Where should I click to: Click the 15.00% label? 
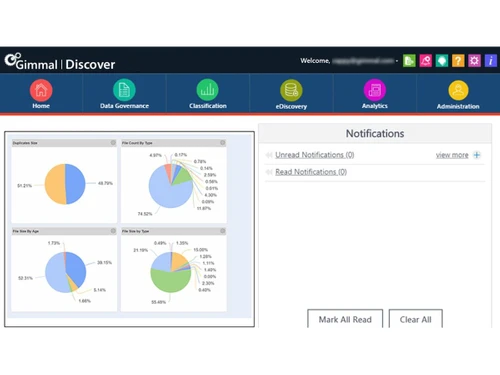click(x=201, y=250)
